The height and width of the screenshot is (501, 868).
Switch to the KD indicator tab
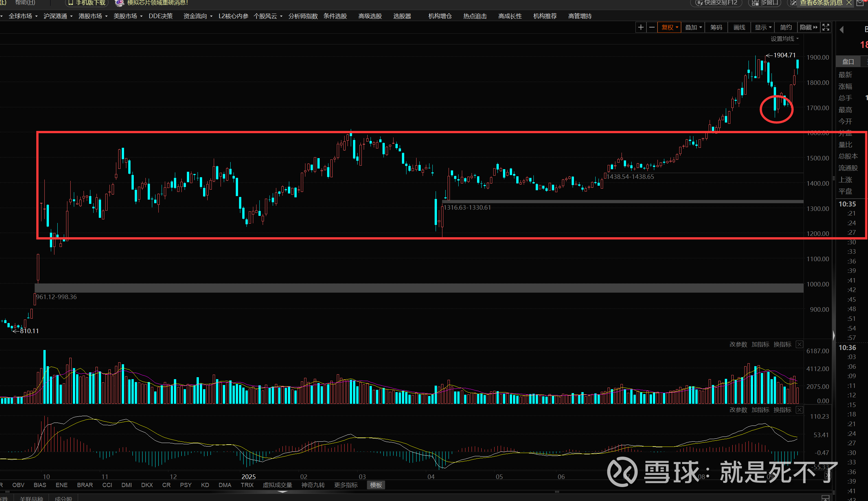click(x=205, y=485)
